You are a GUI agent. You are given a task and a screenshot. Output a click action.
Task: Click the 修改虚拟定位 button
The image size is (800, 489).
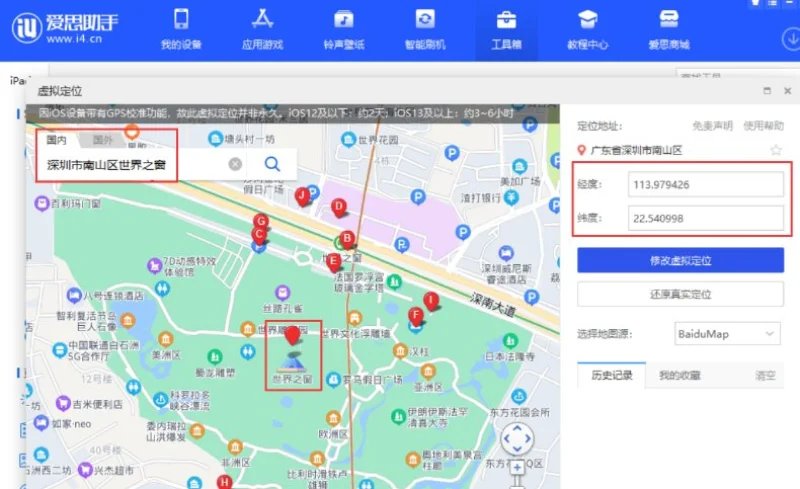click(680, 260)
